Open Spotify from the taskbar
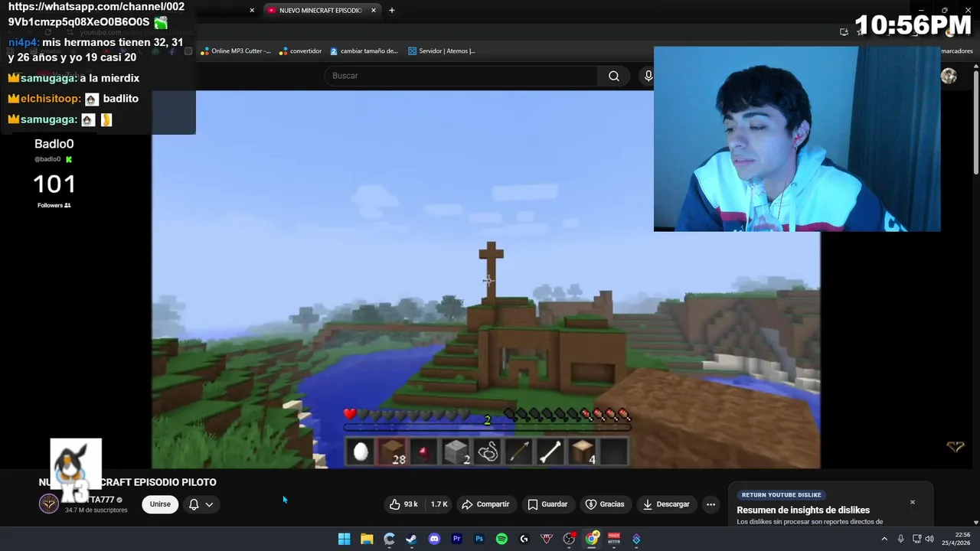Screen dimensions: 980x551 coord(501,539)
